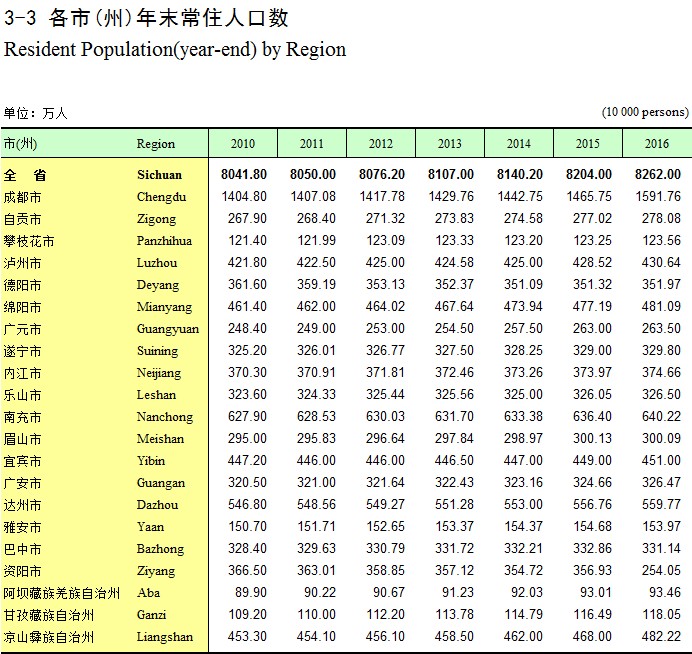The width and height of the screenshot is (692, 654).
Task: Select the Dazhou region name
Action: click(158, 505)
